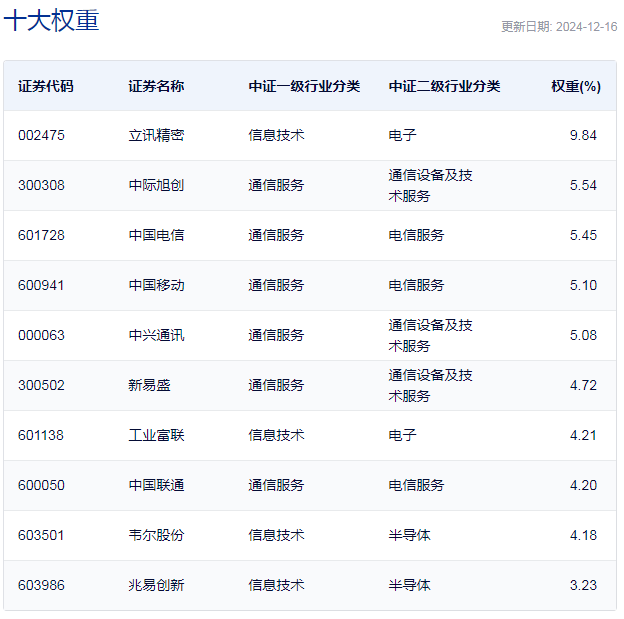
Task: Click 电子 in the 工业富联 row
Action: coord(402,435)
